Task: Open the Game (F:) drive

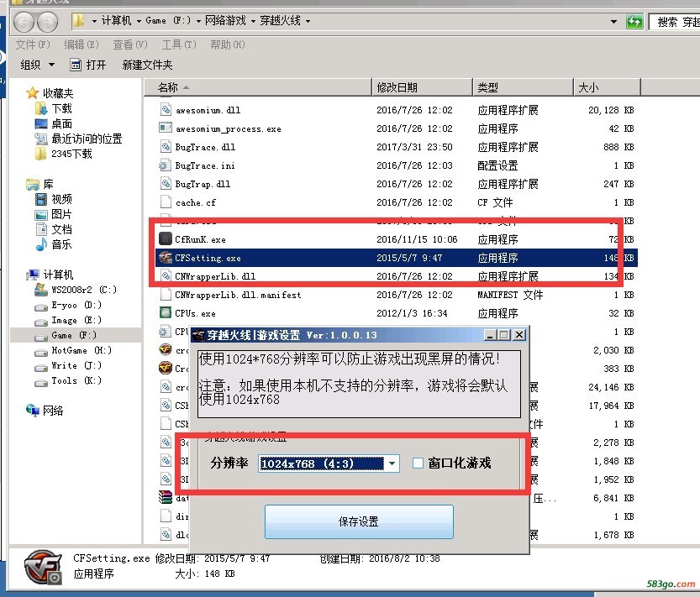Action: pyautogui.click(x=74, y=335)
